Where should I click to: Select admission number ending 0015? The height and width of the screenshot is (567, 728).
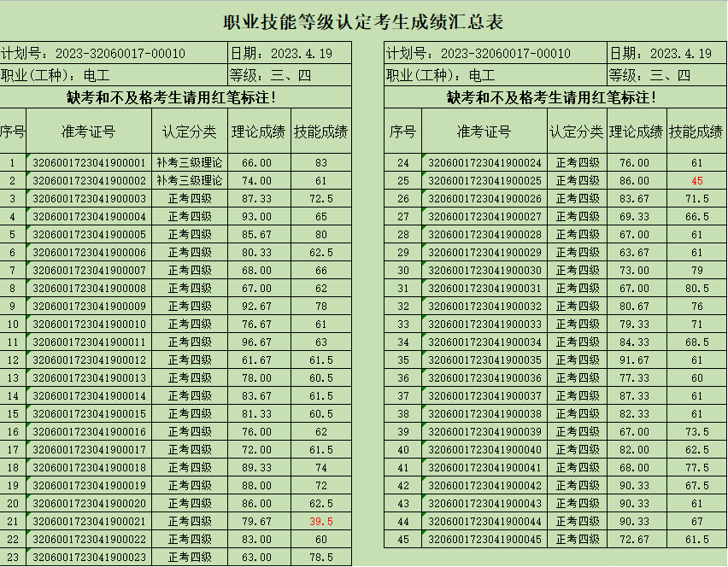89,414
